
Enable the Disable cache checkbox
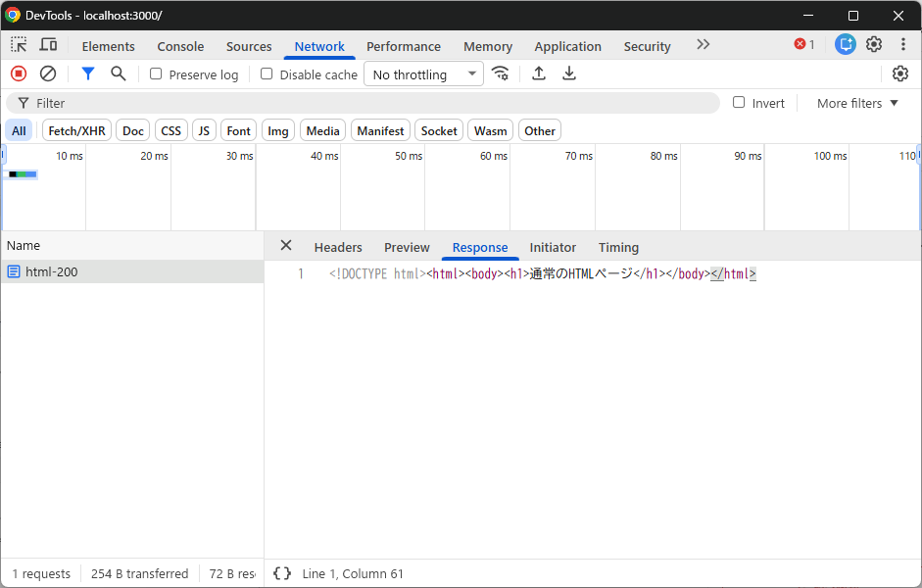click(x=267, y=73)
